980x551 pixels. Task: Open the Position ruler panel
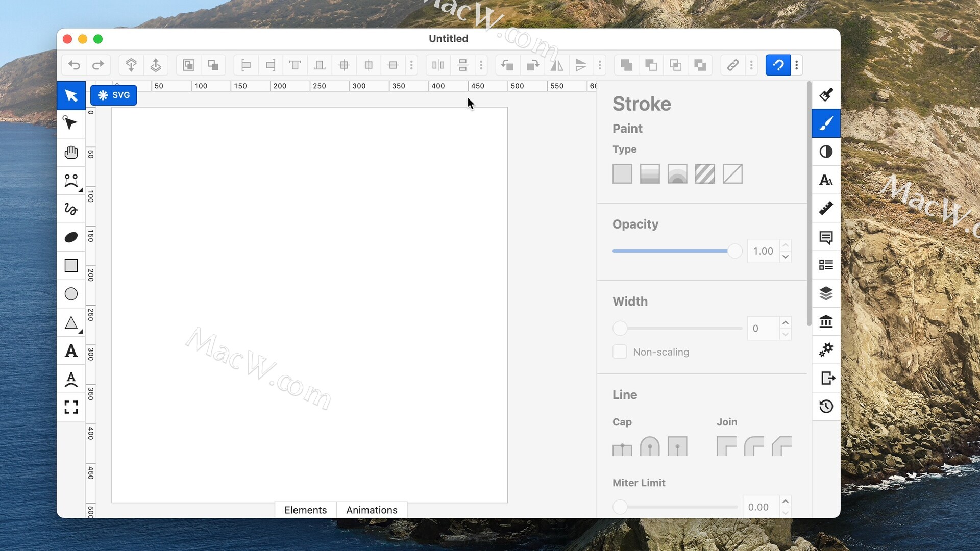(826, 208)
